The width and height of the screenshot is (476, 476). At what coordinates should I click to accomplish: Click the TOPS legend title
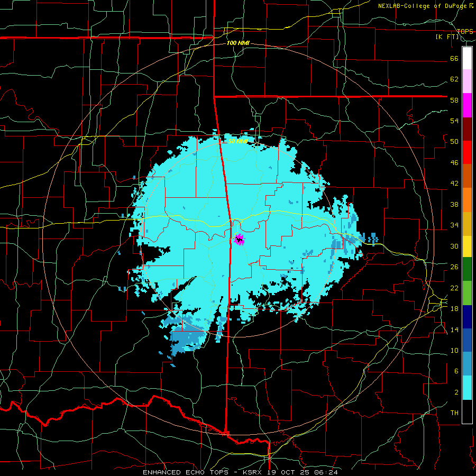click(x=465, y=31)
